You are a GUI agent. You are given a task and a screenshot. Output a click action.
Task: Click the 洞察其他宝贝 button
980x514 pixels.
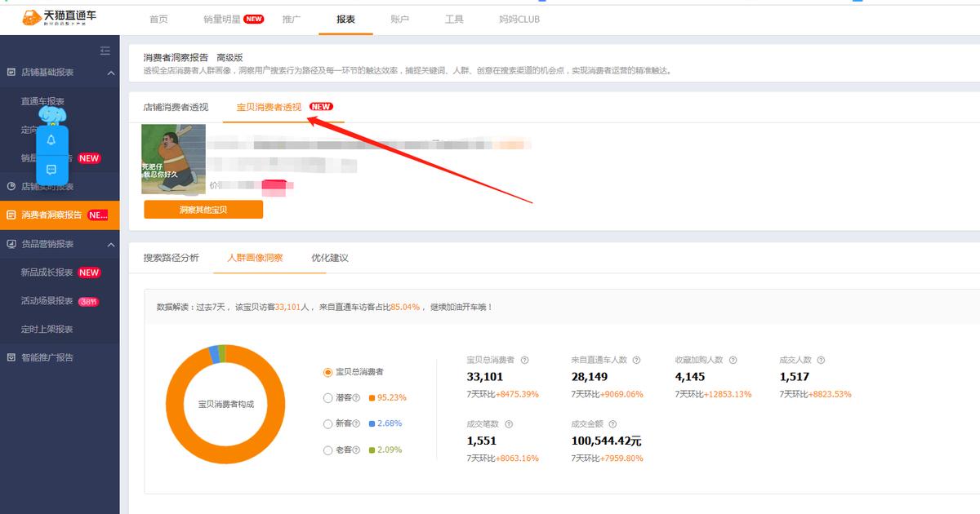[x=203, y=209]
